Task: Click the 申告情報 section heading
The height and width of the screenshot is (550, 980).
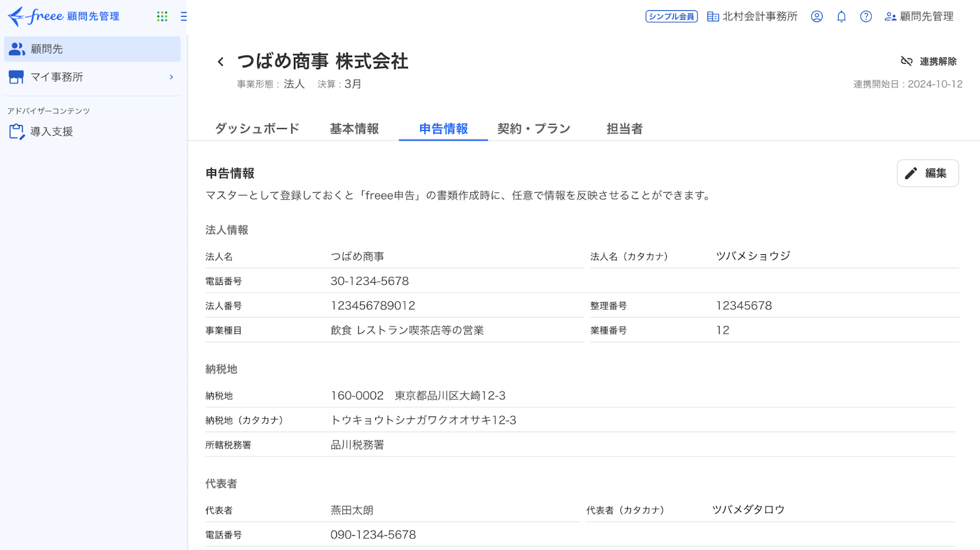Action: pyautogui.click(x=230, y=173)
